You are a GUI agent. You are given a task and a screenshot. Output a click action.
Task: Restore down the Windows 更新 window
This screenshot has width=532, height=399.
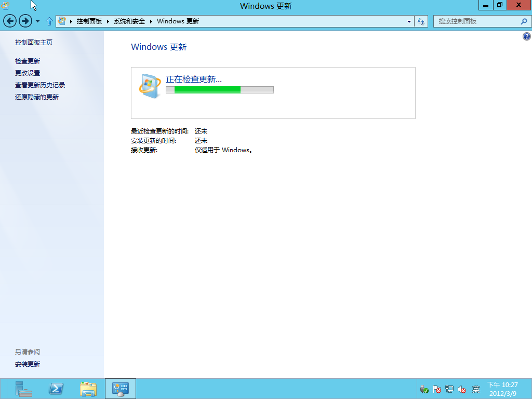(500, 5)
